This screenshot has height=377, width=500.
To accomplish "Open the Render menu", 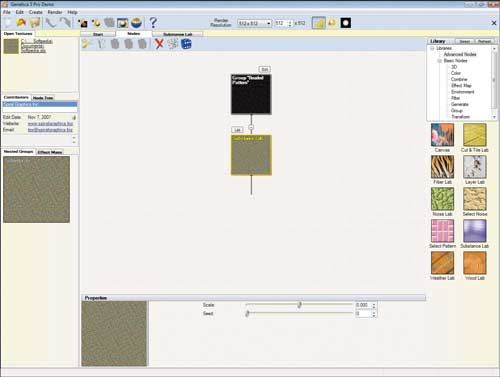I will [x=55, y=12].
